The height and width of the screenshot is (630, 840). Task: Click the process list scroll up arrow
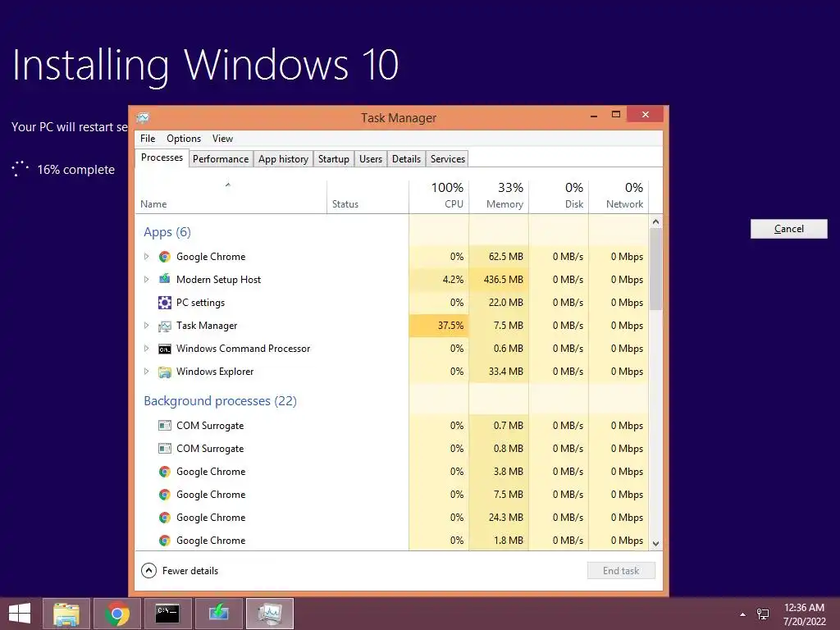(655, 221)
